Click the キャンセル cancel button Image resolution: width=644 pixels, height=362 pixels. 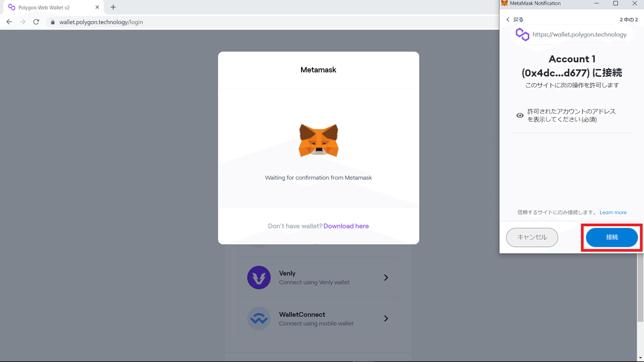point(532,237)
